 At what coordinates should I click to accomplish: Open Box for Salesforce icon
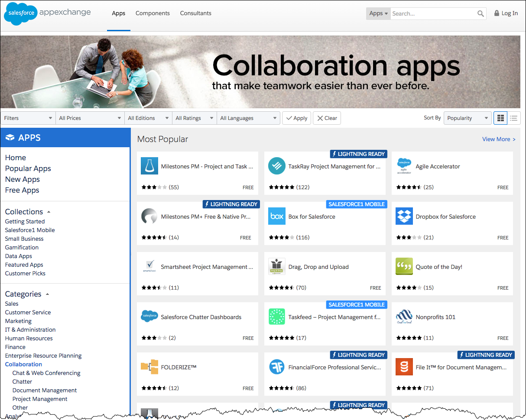point(277,216)
